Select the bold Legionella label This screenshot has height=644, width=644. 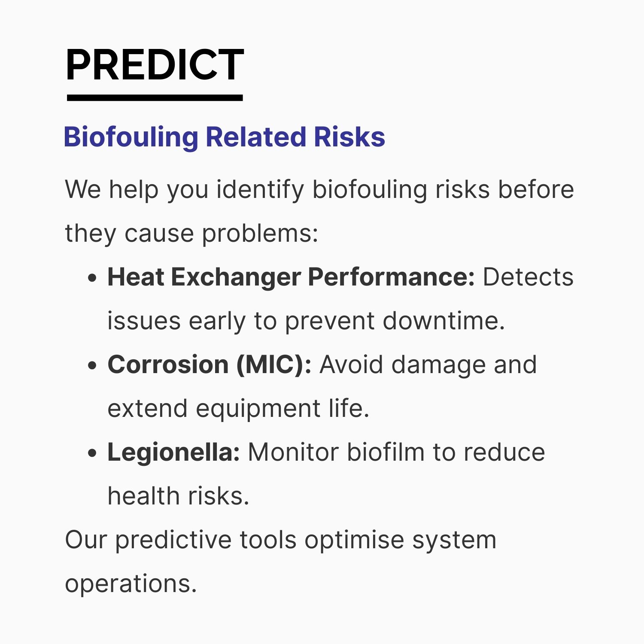[173, 453]
